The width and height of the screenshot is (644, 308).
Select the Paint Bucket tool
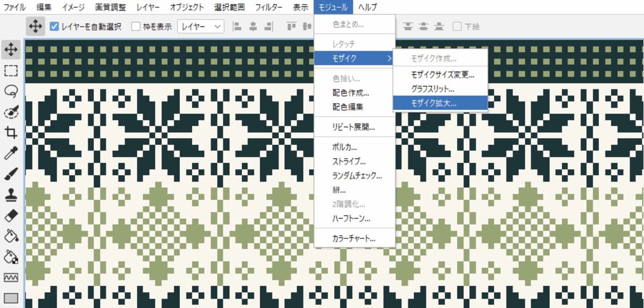click(x=11, y=236)
